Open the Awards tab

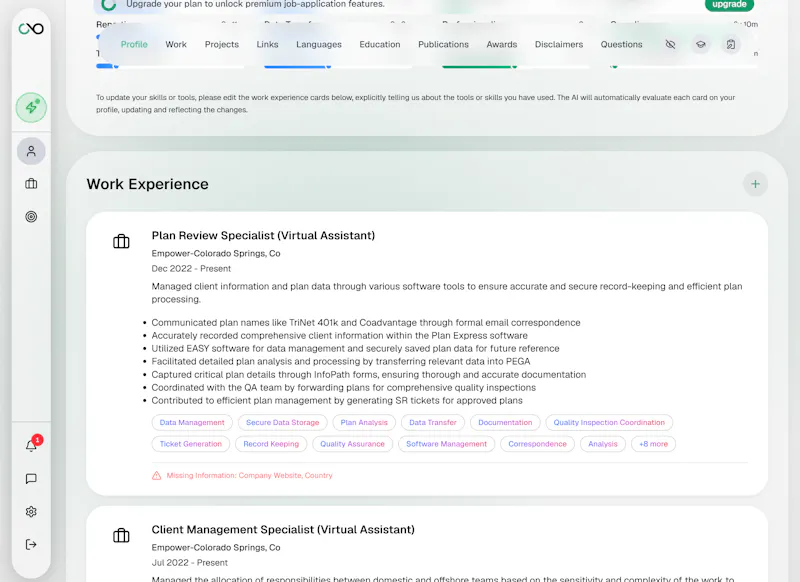(x=502, y=44)
